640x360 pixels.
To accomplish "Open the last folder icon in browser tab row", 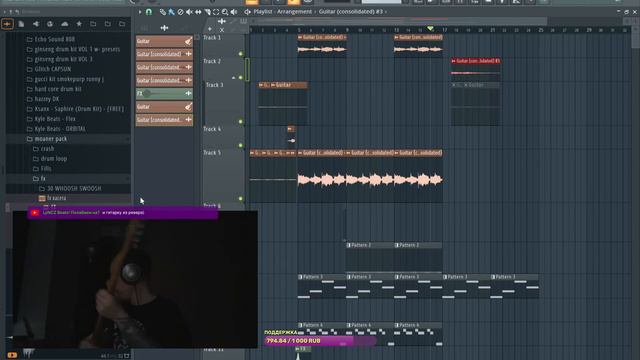I will pyautogui.click(x=122, y=24).
